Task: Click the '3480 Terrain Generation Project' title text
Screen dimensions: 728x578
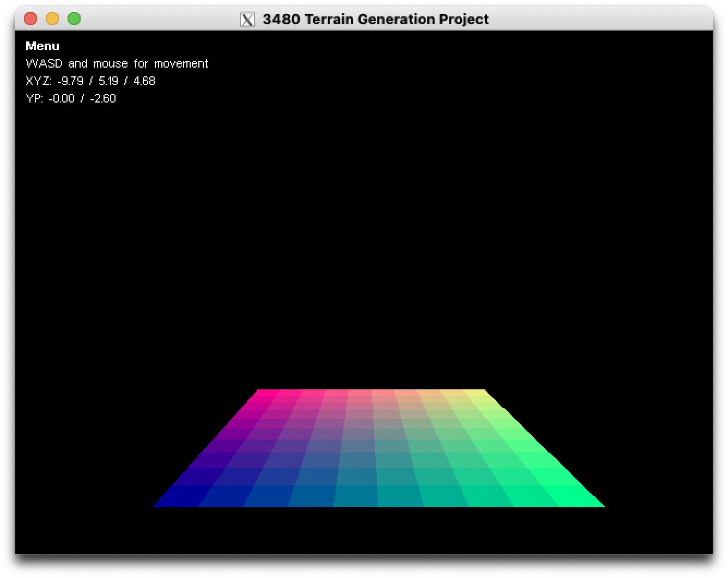Action: 375,19
